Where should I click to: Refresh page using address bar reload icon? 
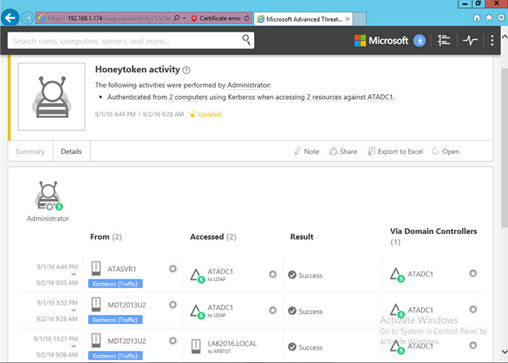247,18
